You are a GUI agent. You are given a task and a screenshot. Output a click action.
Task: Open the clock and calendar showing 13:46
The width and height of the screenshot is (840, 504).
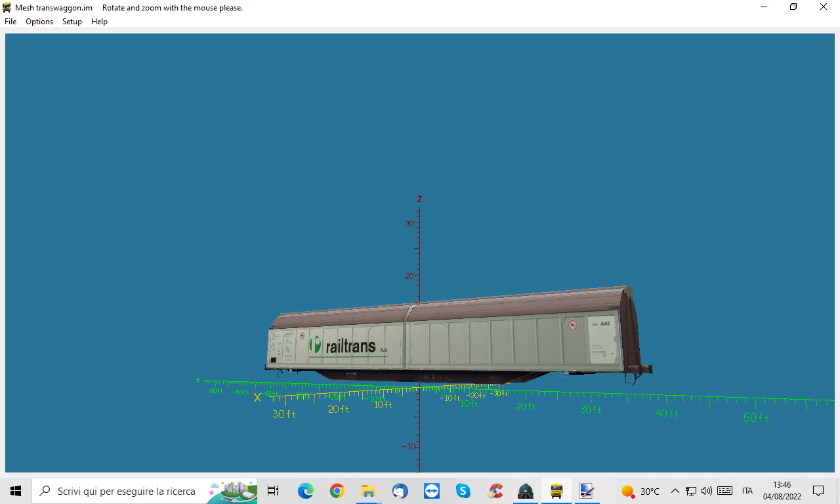coord(782,491)
